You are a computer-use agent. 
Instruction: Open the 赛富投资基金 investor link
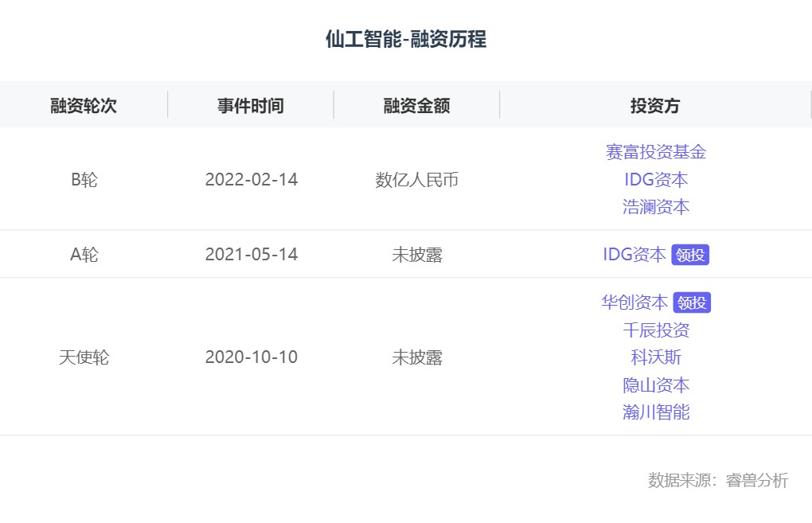(655, 152)
